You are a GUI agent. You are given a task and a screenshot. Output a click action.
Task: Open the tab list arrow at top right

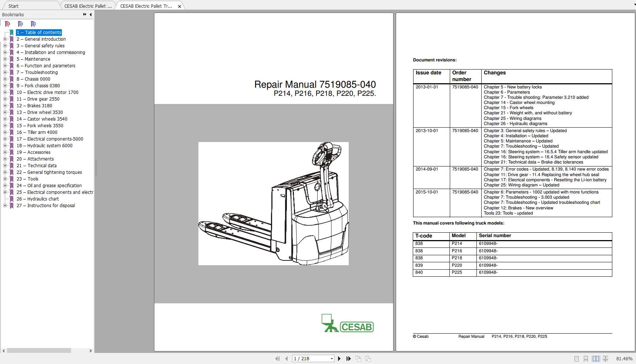coord(634,5)
